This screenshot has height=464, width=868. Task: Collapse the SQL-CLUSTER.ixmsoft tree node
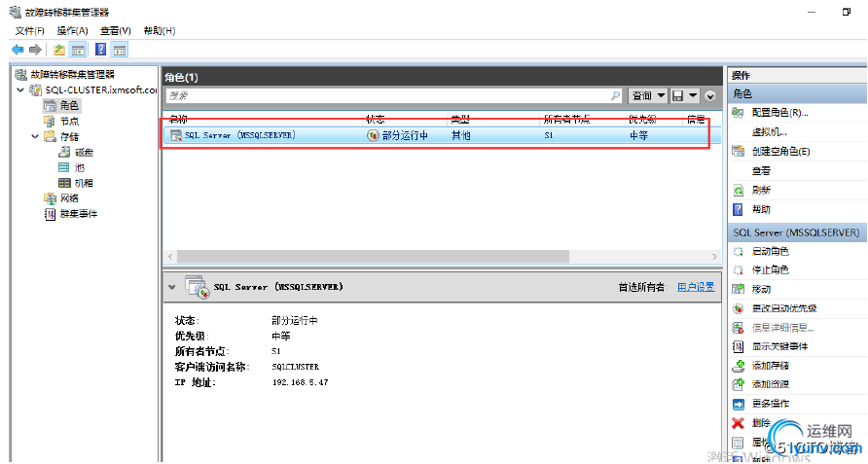20,89
